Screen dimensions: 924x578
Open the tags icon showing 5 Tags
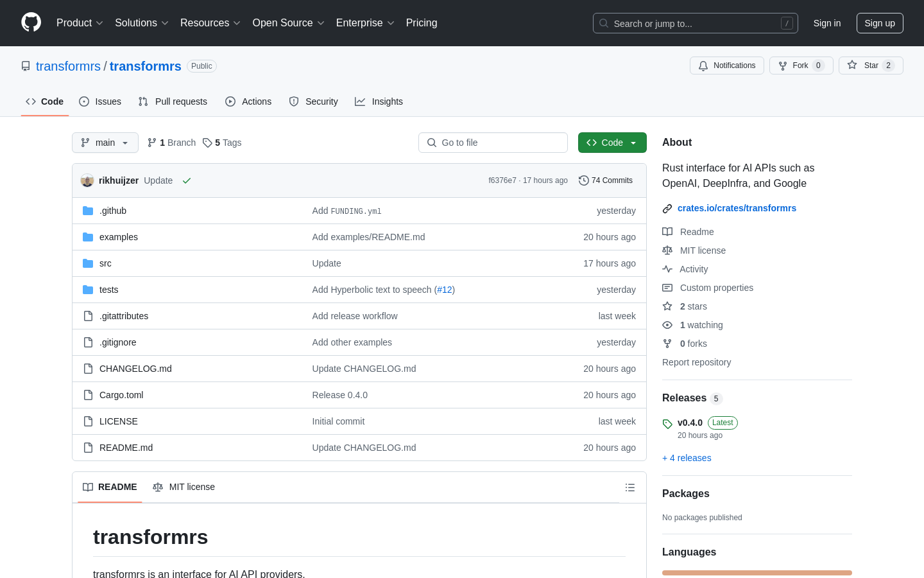(207, 143)
